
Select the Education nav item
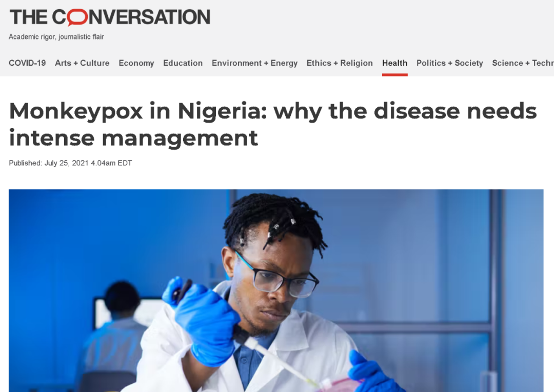tap(183, 63)
